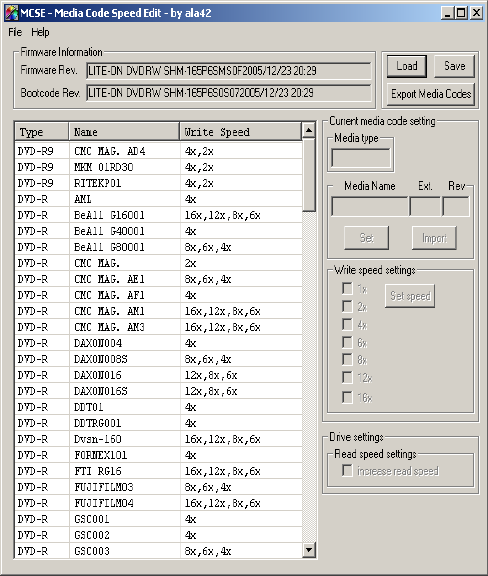Sort list by Type column header
488x576 pixels.
42,132
